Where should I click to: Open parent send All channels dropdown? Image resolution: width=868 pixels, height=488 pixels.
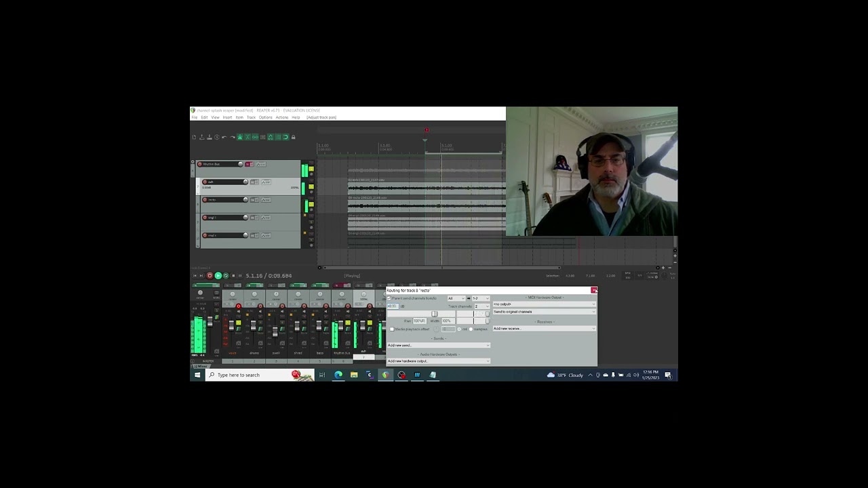coord(456,298)
